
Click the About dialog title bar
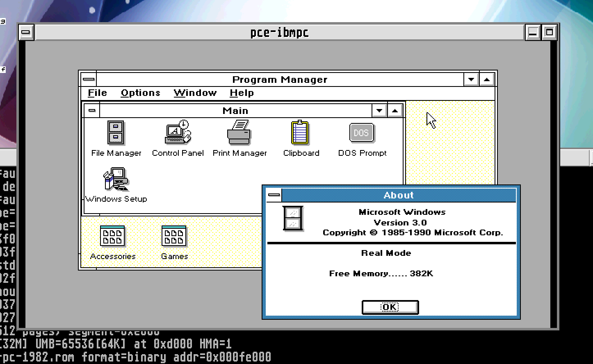coord(399,195)
